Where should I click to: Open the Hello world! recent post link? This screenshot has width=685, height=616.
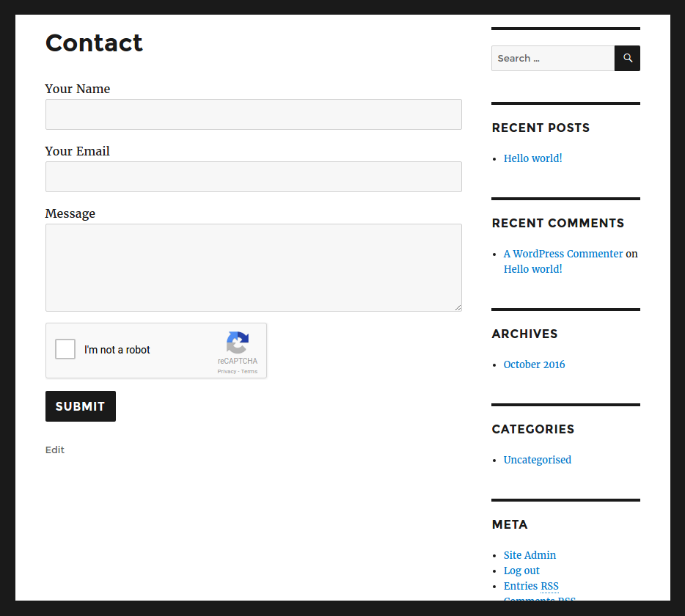pos(532,158)
